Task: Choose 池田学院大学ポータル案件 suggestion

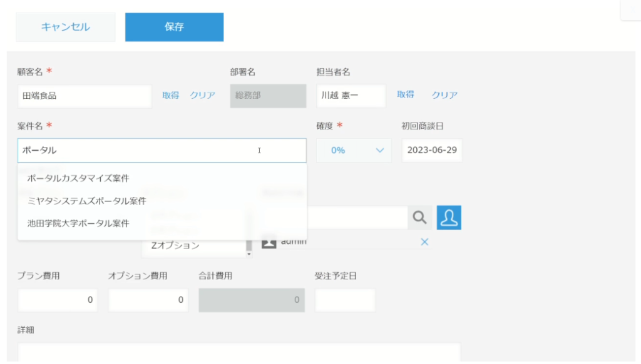Action: (78, 223)
